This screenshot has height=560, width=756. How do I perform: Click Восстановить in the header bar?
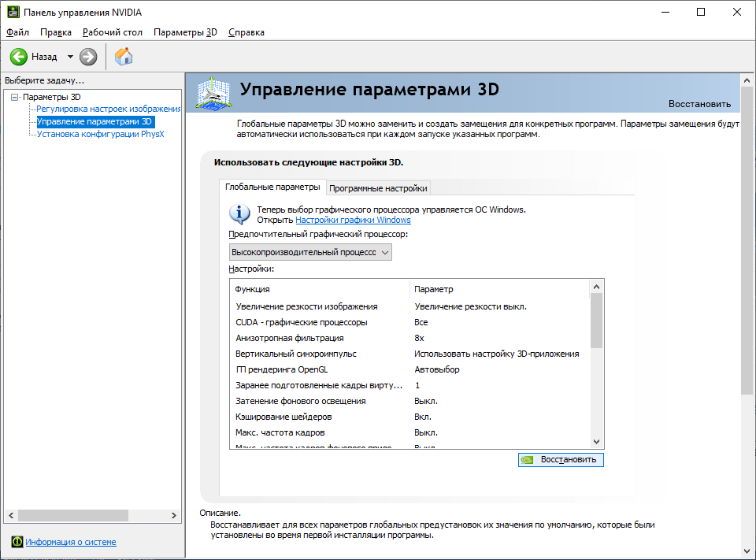(699, 104)
